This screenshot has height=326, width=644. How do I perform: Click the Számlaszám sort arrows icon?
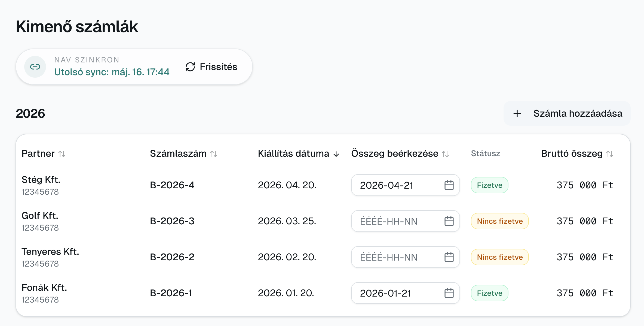(214, 154)
